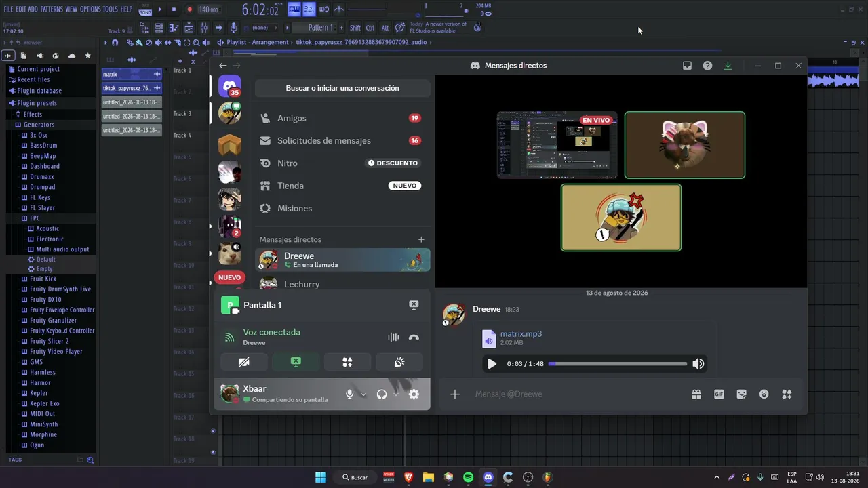Open the Discord inbox icon
The image size is (868, 488).
(x=687, y=66)
